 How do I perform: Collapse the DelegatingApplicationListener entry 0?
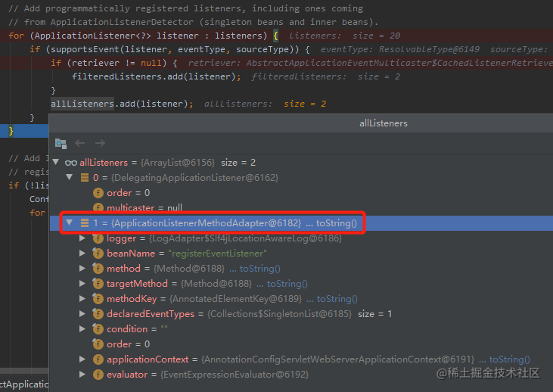click(x=70, y=177)
